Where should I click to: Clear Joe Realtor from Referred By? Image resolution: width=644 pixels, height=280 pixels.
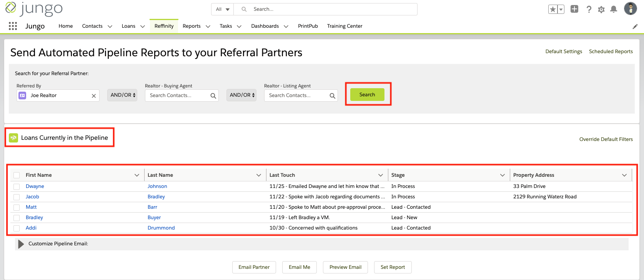pos(94,96)
